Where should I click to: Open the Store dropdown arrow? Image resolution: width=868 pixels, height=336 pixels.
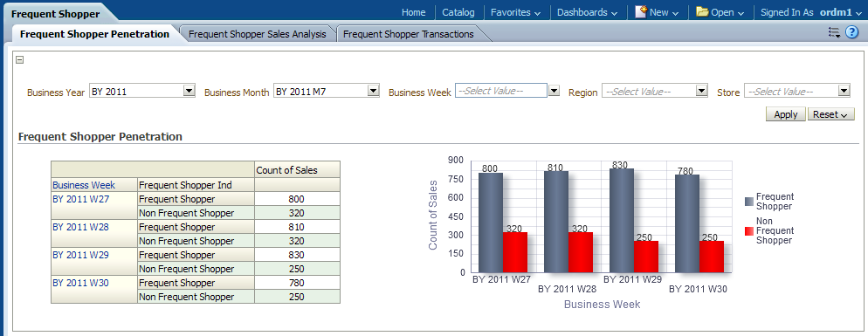[x=844, y=91]
